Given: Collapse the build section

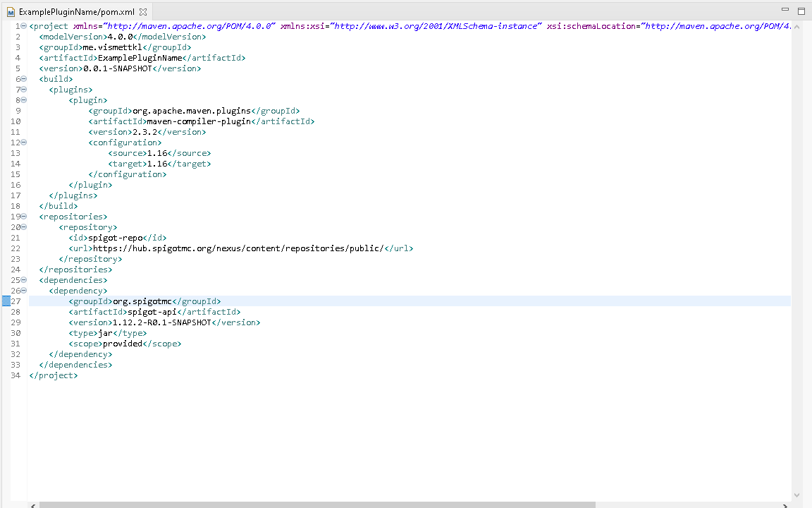Looking at the screenshot, I should click(23, 78).
